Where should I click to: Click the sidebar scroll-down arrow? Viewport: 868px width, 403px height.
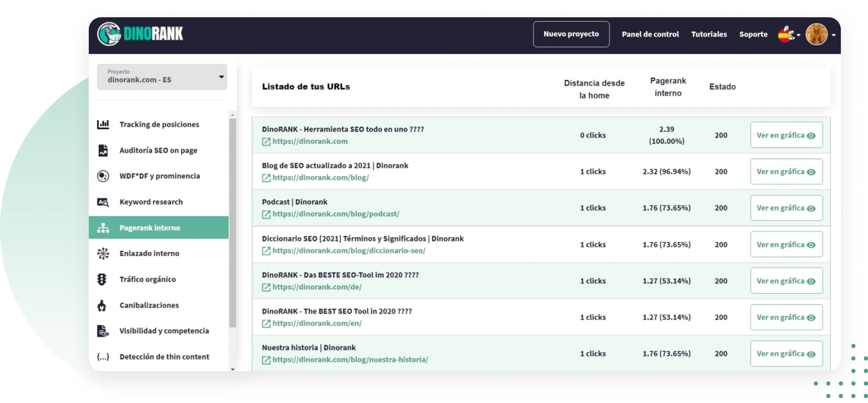[232, 369]
